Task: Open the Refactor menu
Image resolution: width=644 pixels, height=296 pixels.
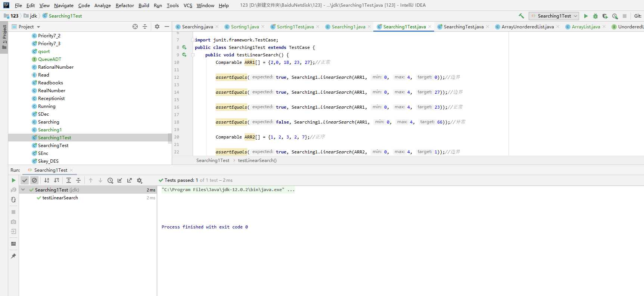Action: [125, 5]
